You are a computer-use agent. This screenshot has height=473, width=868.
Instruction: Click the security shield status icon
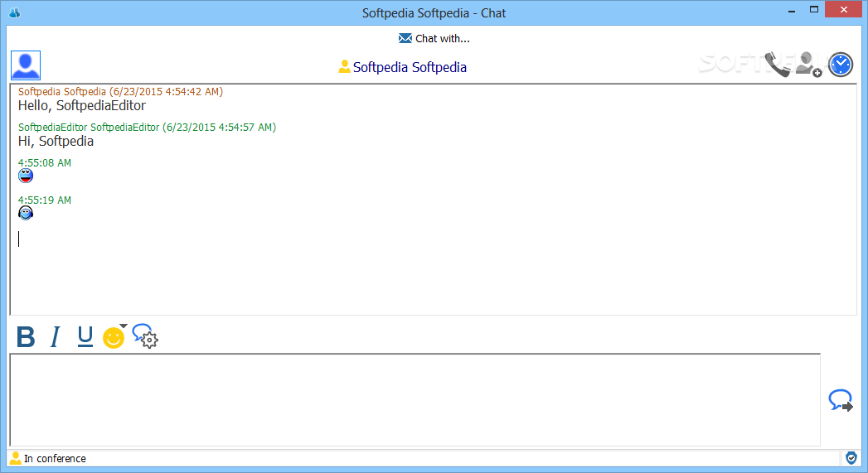click(x=851, y=458)
